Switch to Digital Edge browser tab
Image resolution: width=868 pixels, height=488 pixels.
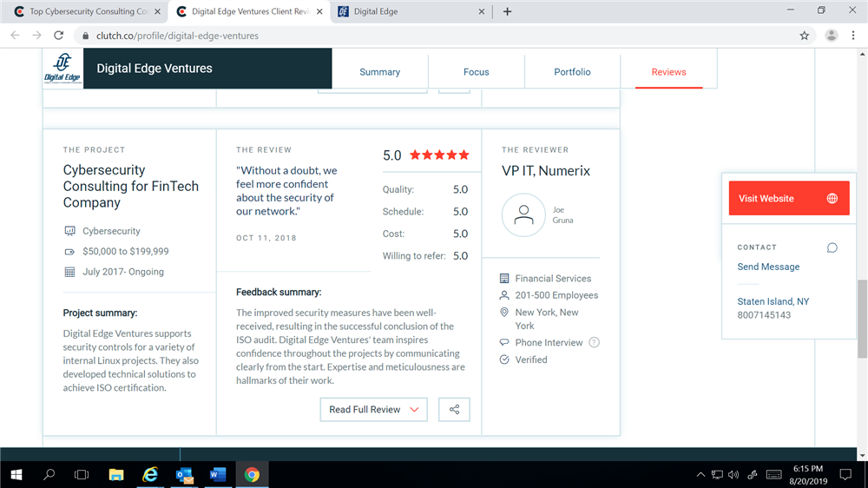click(x=411, y=11)
